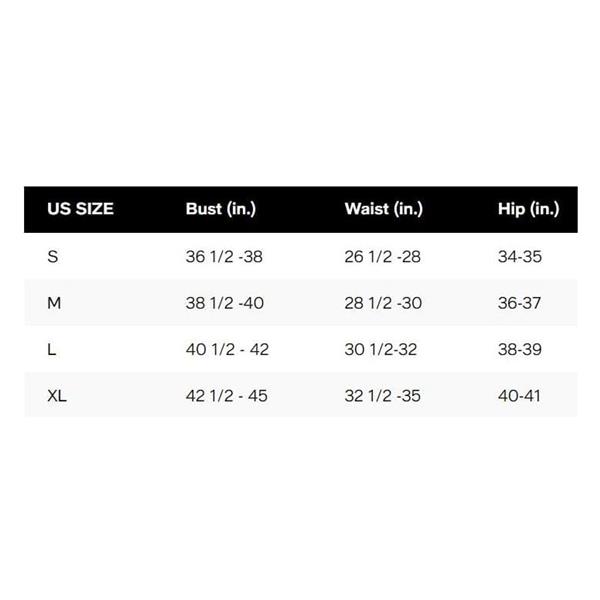Select the L size row label
600x600 pixels.
53,350
